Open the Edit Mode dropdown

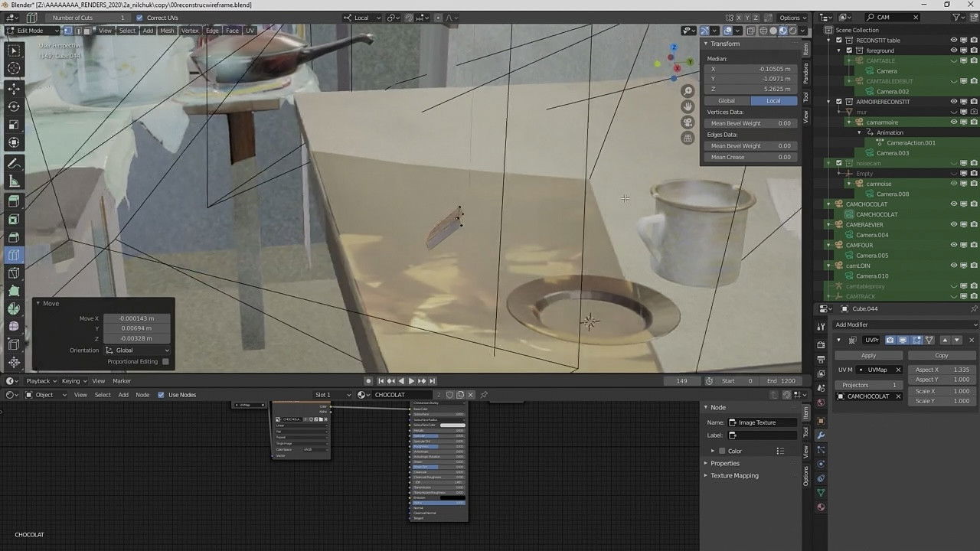[x=33, y=31]
